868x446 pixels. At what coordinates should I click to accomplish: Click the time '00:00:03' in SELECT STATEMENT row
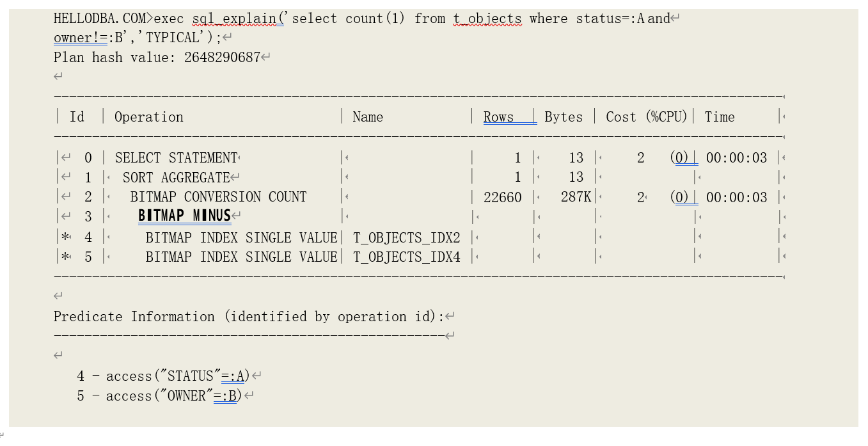[736, 158]
